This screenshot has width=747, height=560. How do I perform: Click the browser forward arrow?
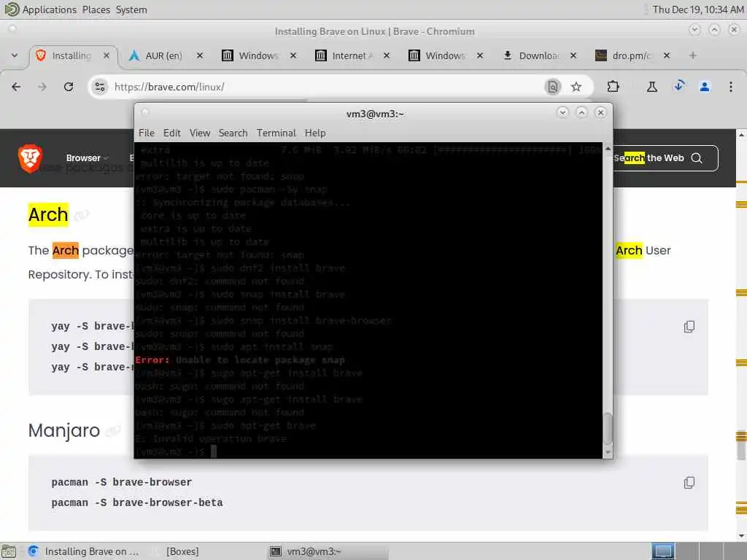pos(42,87)
